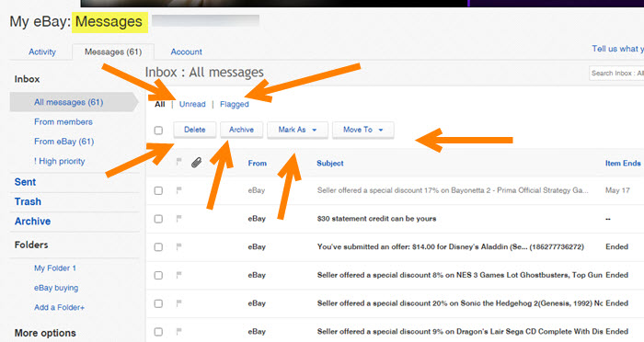644x342 pixels.
Task: Open the Bayonetta 2 special discount message
Action: (x=453, y=190)
